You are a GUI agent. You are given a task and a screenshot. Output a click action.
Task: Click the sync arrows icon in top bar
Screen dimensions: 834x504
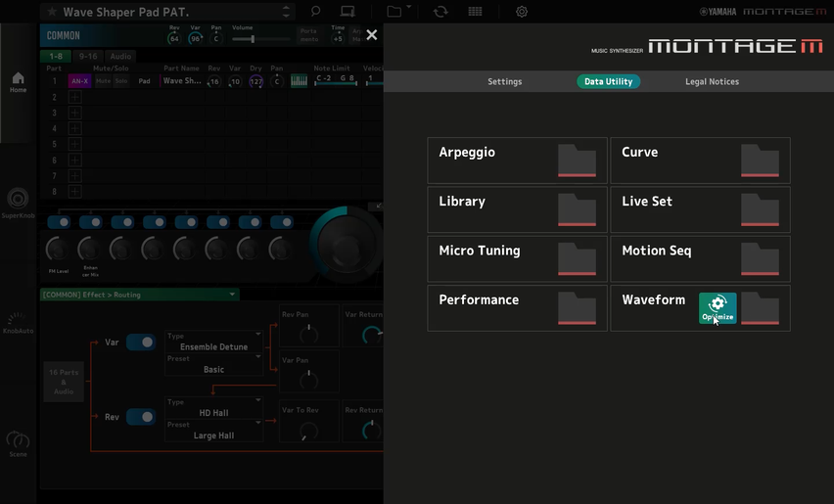tap(440, 12)
